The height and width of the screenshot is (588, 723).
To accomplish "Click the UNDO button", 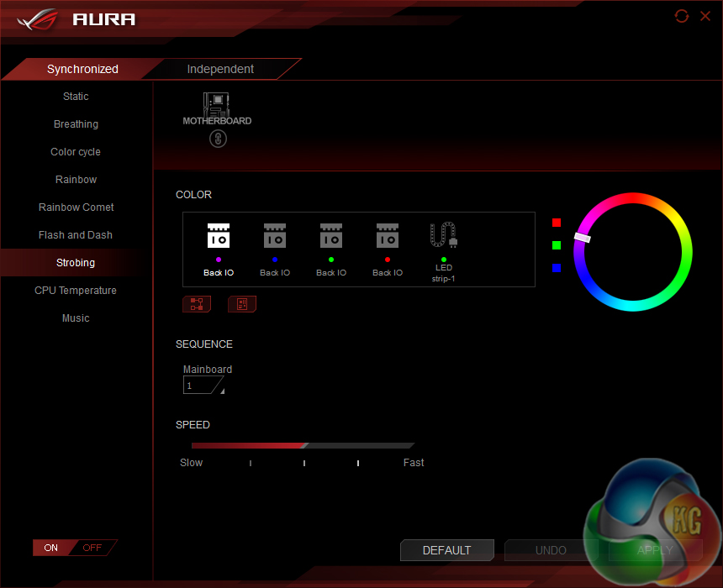I will click(551, 550).
